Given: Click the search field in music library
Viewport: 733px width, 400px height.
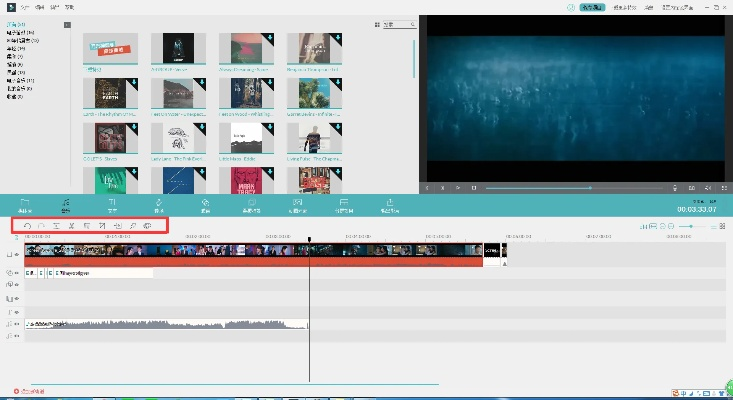Looking at the screenshot, I should tap(402, 24).
